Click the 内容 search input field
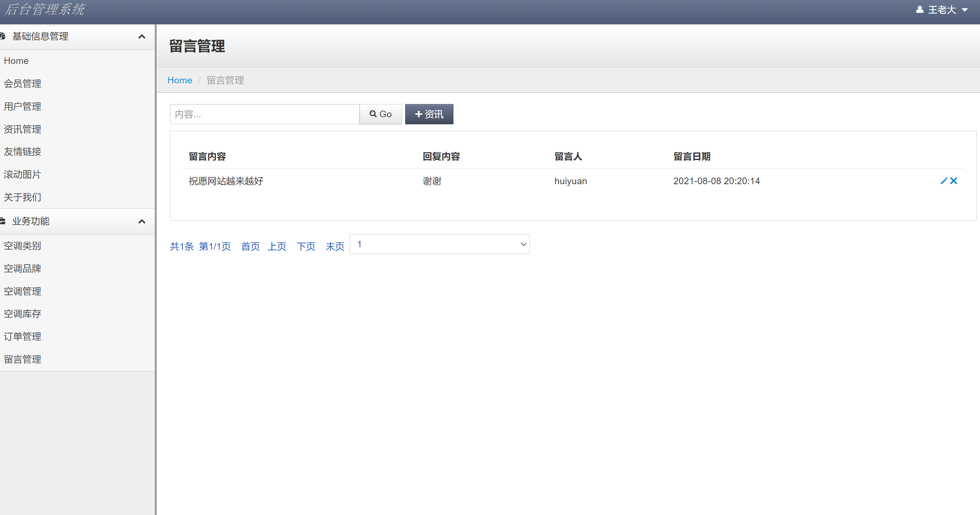Screen dimensions: 980x515 [264, 114]
